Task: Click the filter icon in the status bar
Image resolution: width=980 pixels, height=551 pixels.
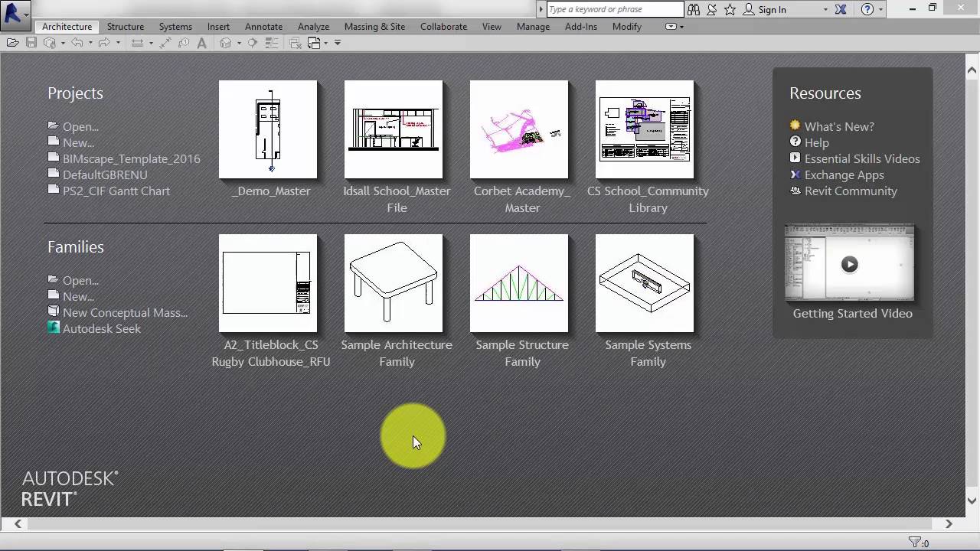Action: pyautogui.click(x=914, y=543)
